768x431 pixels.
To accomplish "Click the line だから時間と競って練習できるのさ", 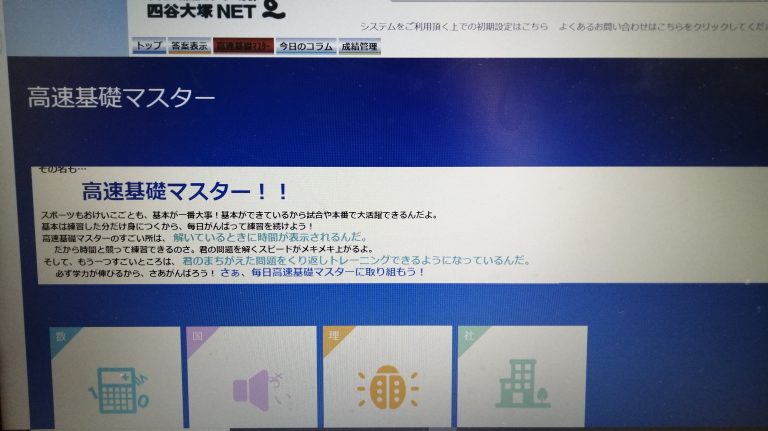I will pyautogui.click(x=214, y=249).
